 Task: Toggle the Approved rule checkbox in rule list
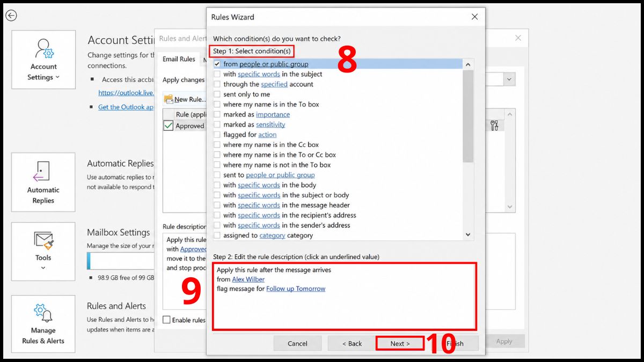tap(169, 125)
